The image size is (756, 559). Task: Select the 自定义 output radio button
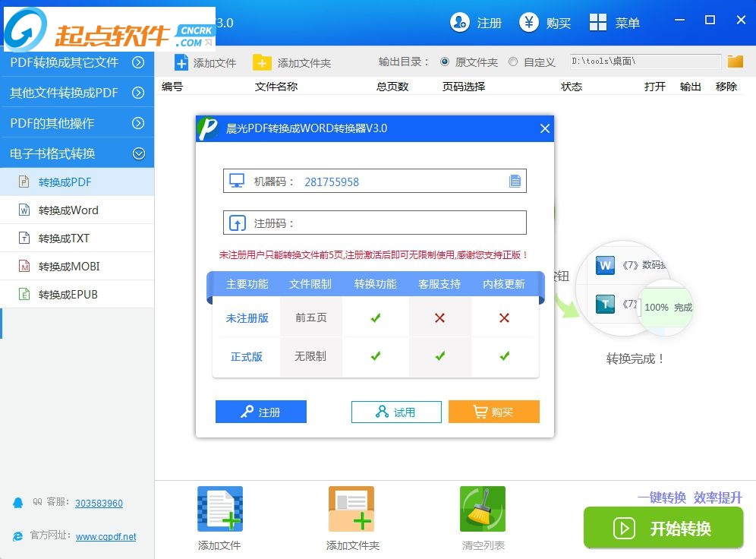coord(513,62)
